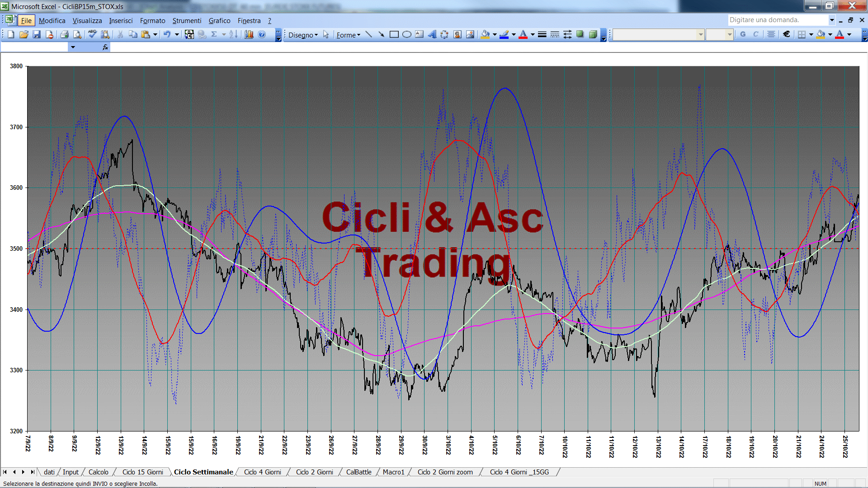The width and height of the screenshot is (868, 488).
Task: Open the Visualizza menu
Action: (87, 20)
